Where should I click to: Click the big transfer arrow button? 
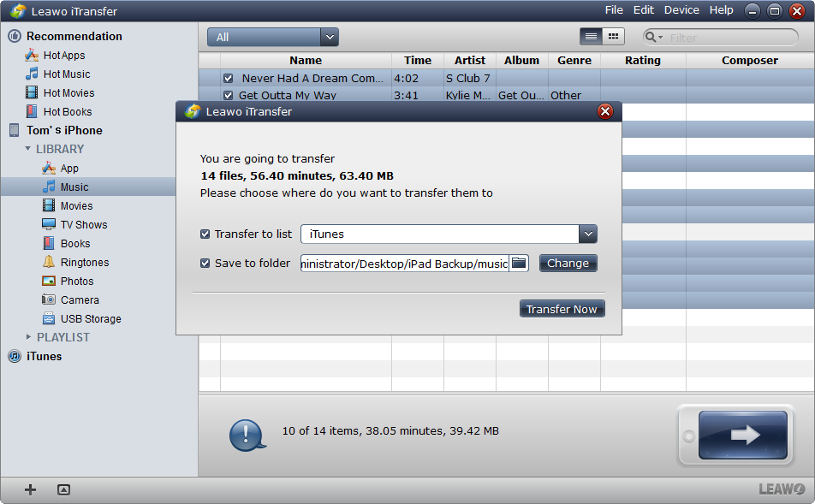743,435
